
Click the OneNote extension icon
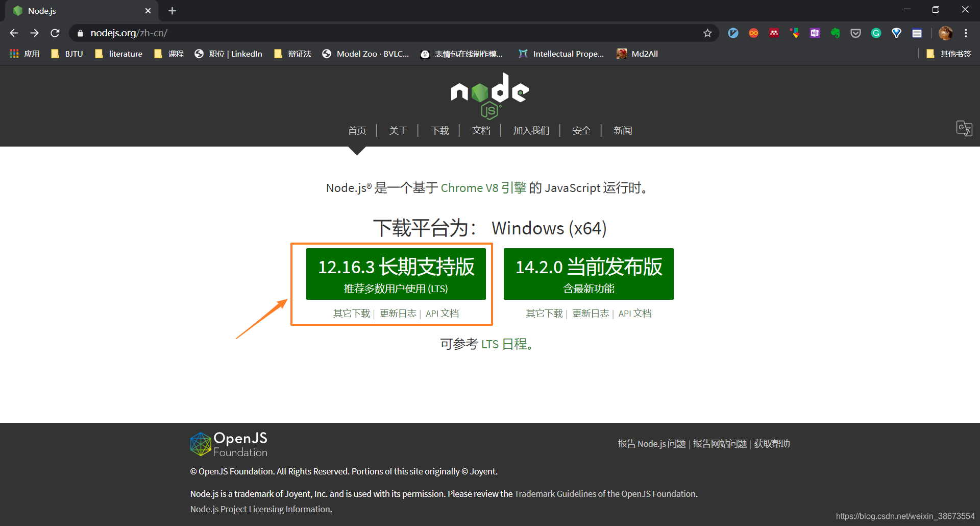[x=815, y=33]
